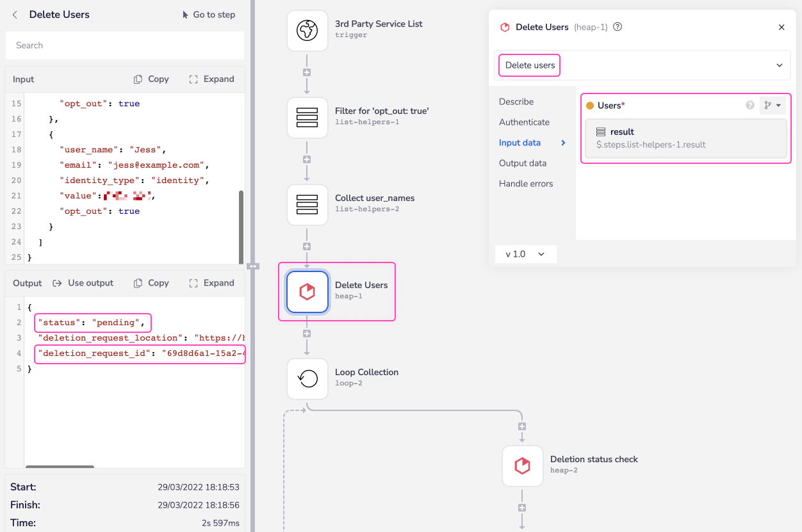Open the Handle errors tab
The width and height of the screenshot is (802, 532).
526,184
